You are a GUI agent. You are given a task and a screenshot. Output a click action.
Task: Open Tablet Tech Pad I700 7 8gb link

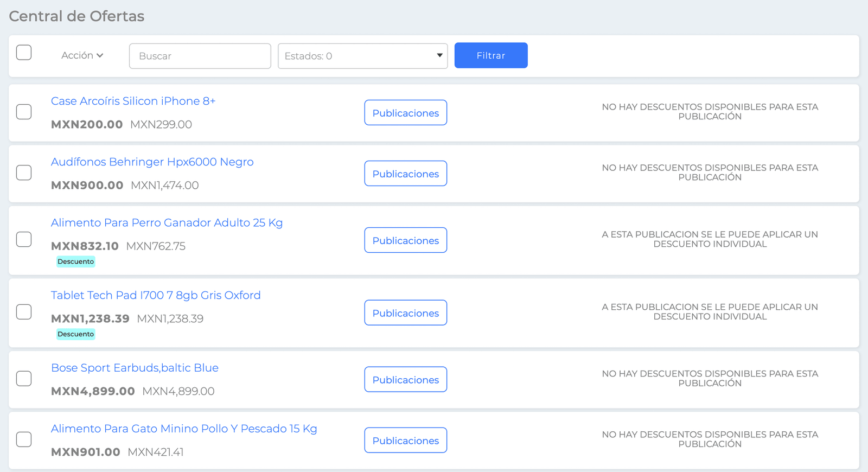click(x=156, y=295)
